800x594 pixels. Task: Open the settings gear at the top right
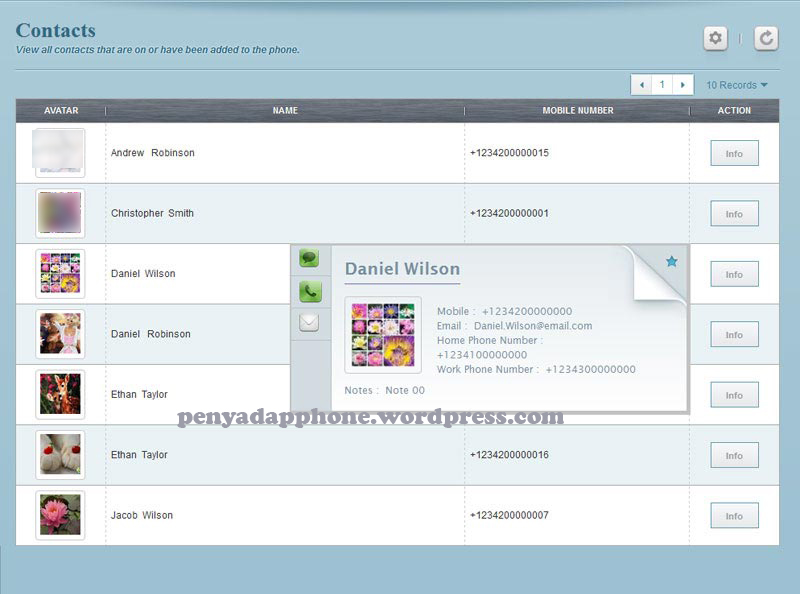(x=716, y=38)
